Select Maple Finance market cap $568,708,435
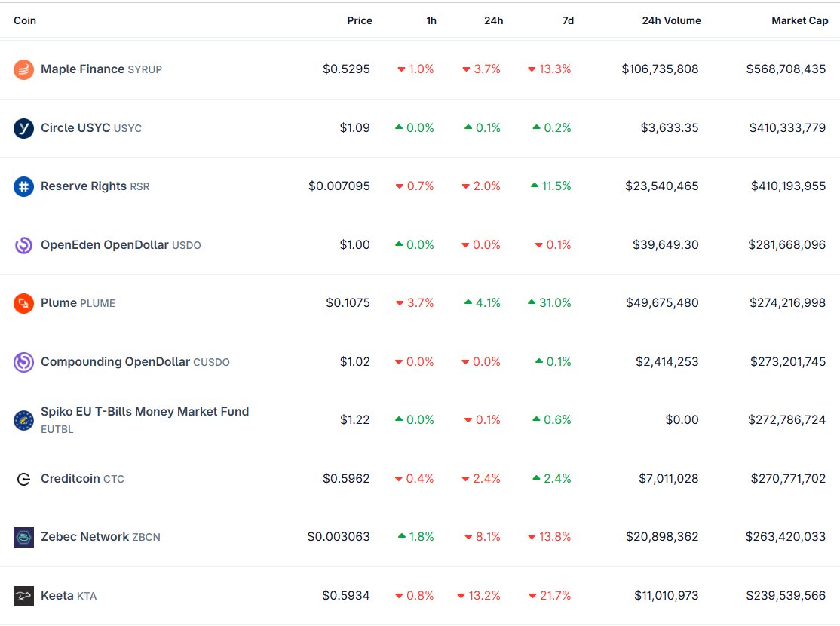840x626 pixels. [x=786, y=69]
